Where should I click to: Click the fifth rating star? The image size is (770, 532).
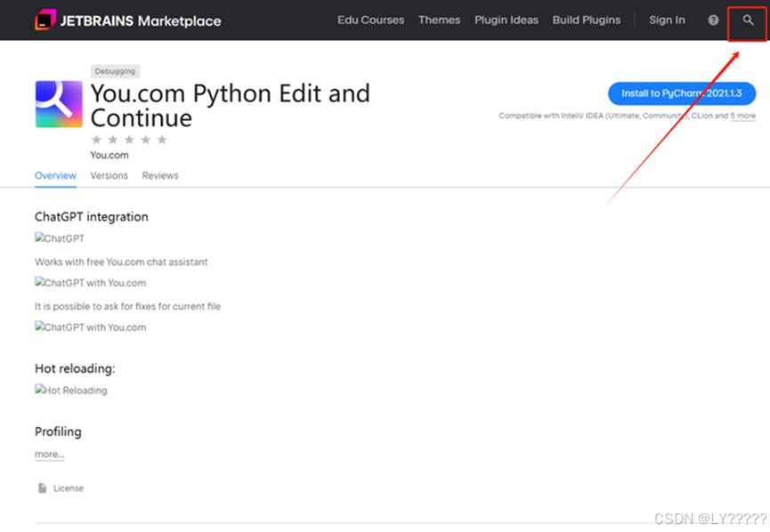click(162, 140)
